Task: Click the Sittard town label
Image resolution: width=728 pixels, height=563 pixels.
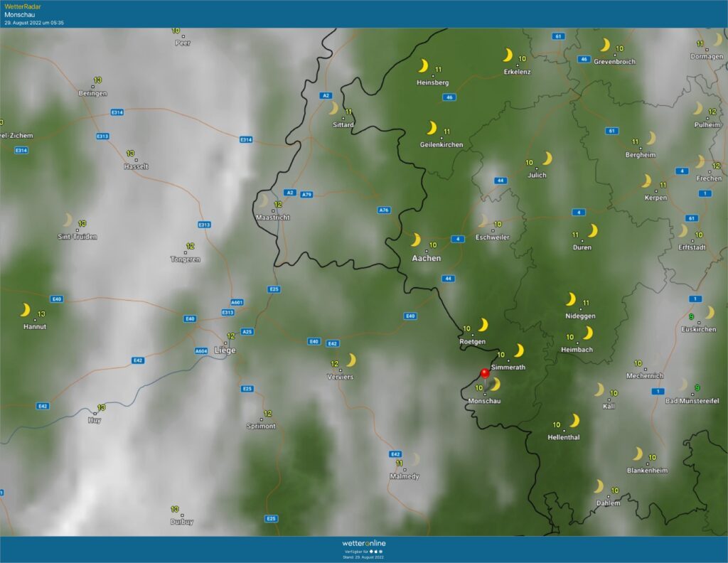Action: [343, 125]
